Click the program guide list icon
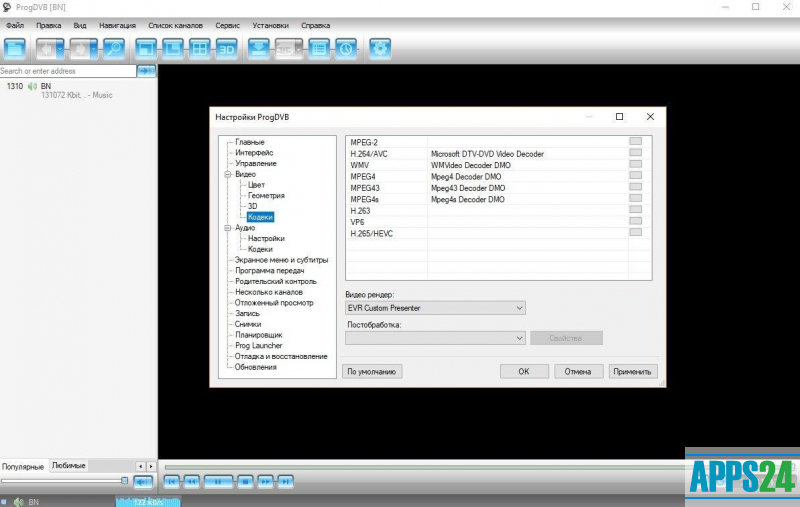The image size is (800, 507). [319, 48]
